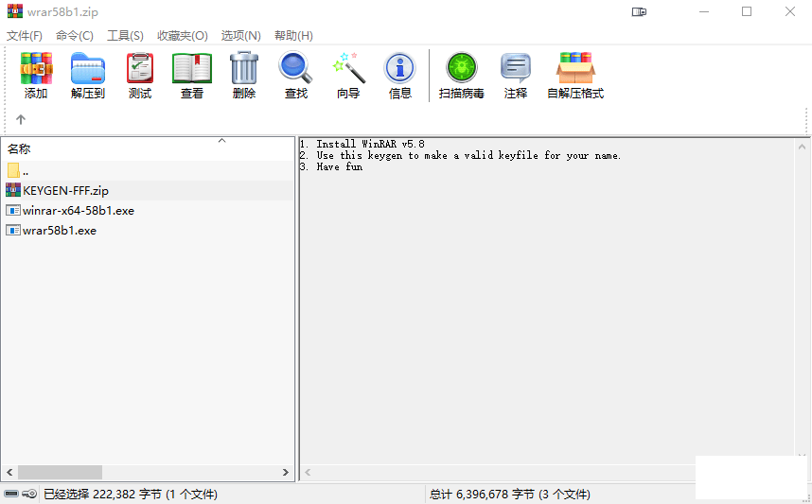Click the key icon in status bar
812x504 pixels.
pos(29,494)
